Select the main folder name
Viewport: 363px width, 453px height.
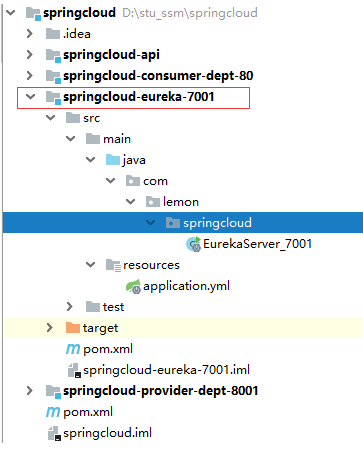(x=117, y=139)
